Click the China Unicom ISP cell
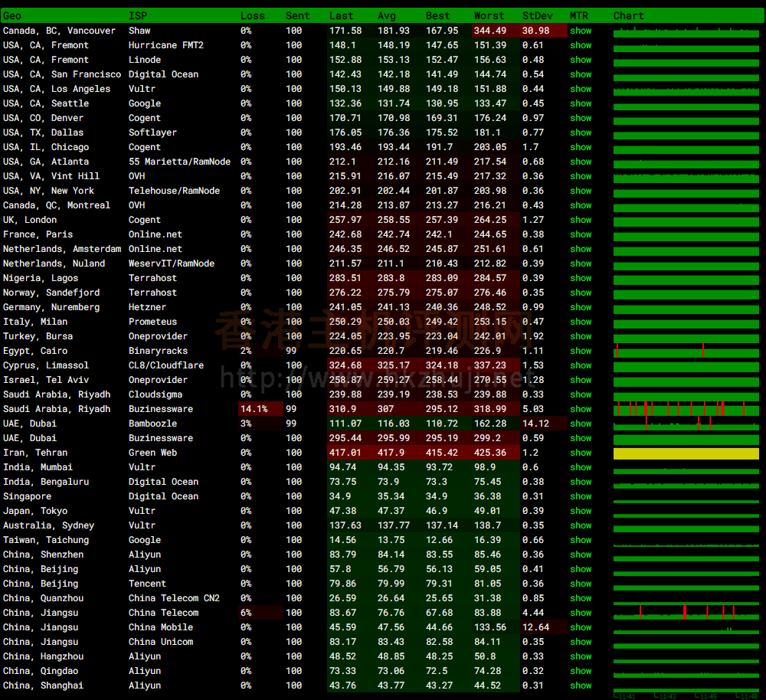766x700 pixels. click(161, 642)
